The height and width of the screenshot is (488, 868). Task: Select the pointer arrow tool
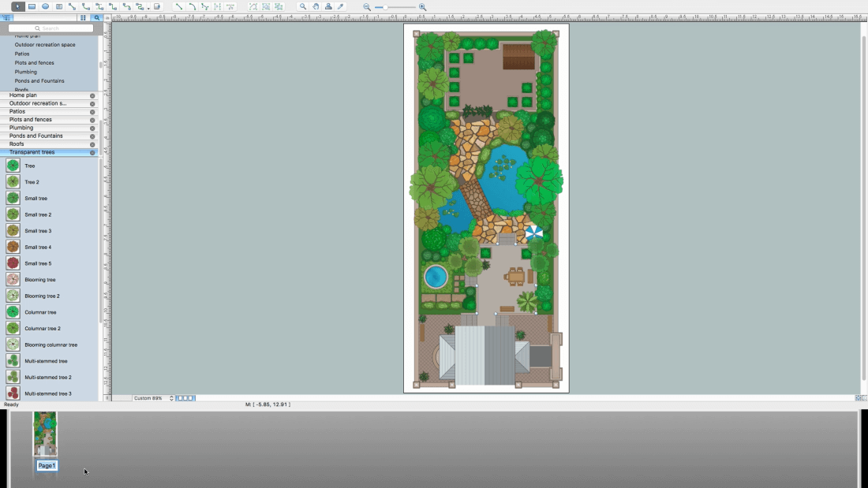point(18,6)
